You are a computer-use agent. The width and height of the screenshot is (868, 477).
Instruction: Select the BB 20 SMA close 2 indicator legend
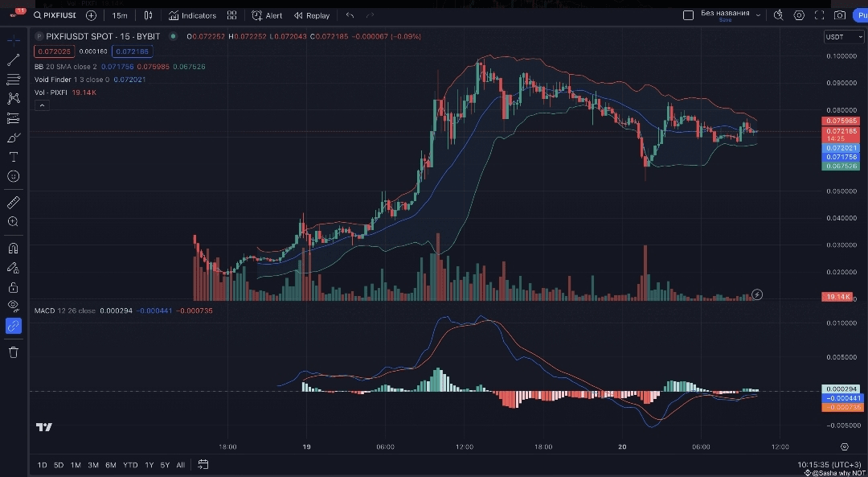(x=66, y=67)
